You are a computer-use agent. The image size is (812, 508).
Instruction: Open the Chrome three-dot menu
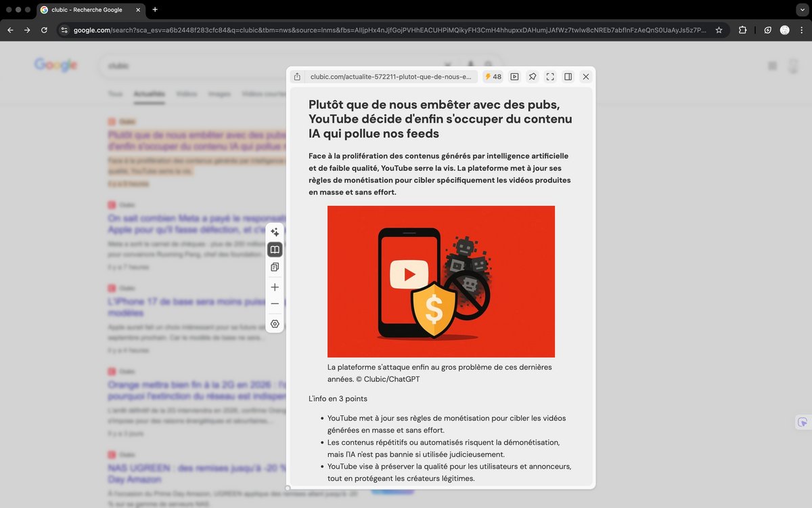(802, 30)
